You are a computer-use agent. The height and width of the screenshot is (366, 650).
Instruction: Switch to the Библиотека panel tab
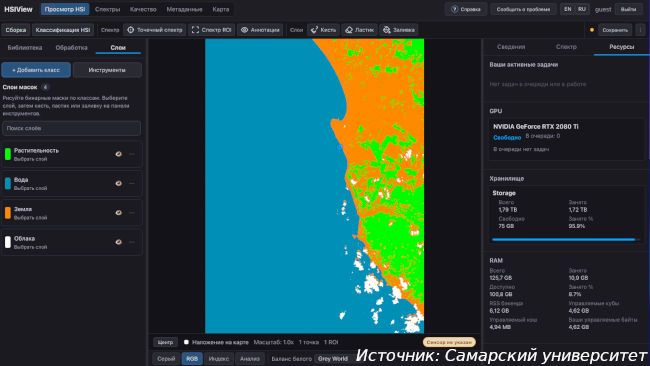[25, 48]
